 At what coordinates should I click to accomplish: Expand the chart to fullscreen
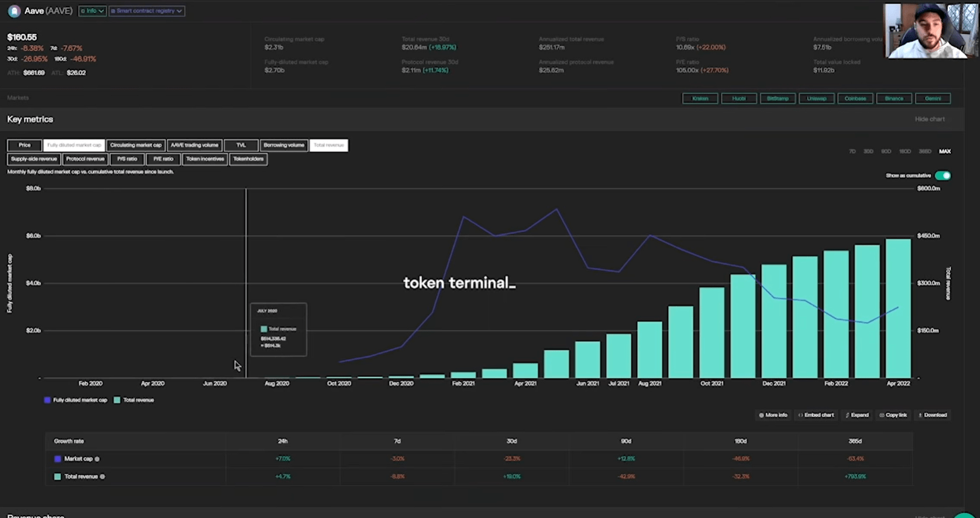point(857,415)
